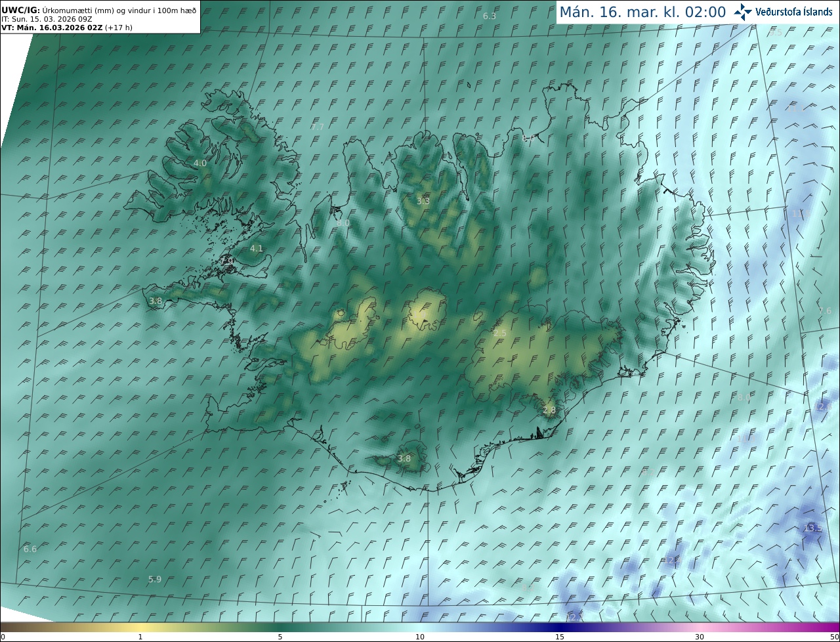840x642 pixels.
Task: Click the 7.9 value in Breiðafjörður bay
Action: pyautogui.click(x=227, y=261)
